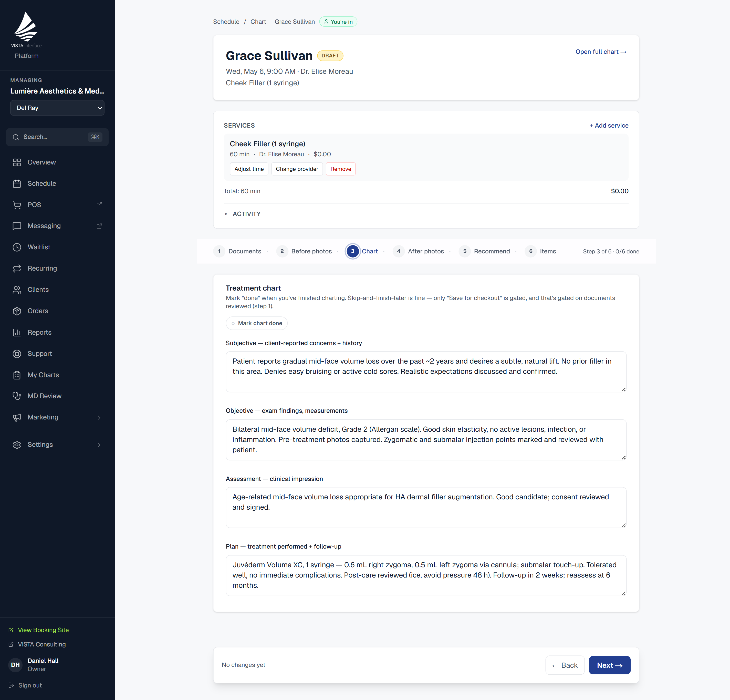Click the Subjective textarea resize handle
The image size is (730, 700).
(623, 389)
